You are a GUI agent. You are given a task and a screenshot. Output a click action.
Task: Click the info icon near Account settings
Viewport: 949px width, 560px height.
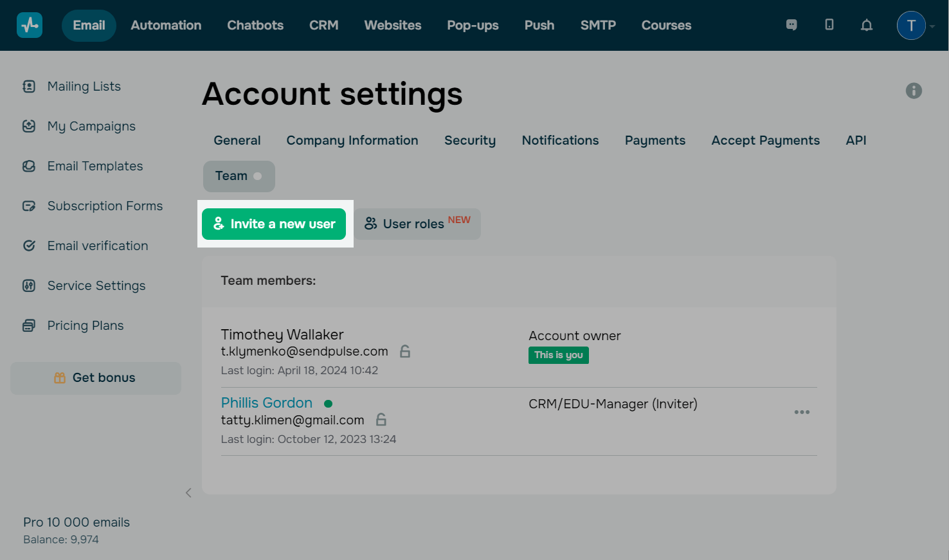click(914, 91)
